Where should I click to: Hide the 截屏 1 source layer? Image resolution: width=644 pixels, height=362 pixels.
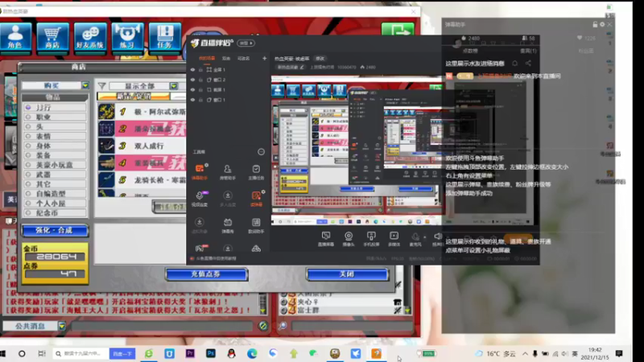(x=192, y=89)
